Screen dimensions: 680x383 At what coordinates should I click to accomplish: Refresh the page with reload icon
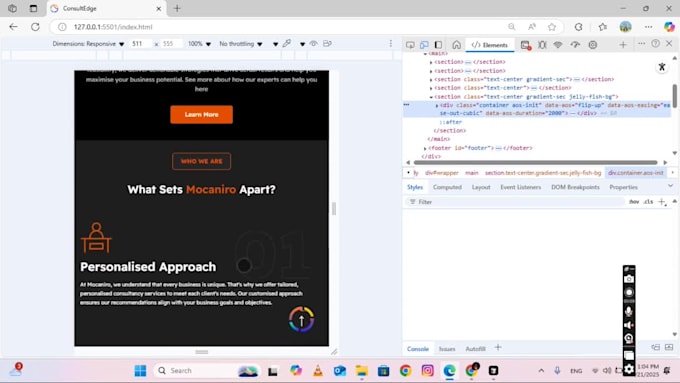[x=35, y=27]
